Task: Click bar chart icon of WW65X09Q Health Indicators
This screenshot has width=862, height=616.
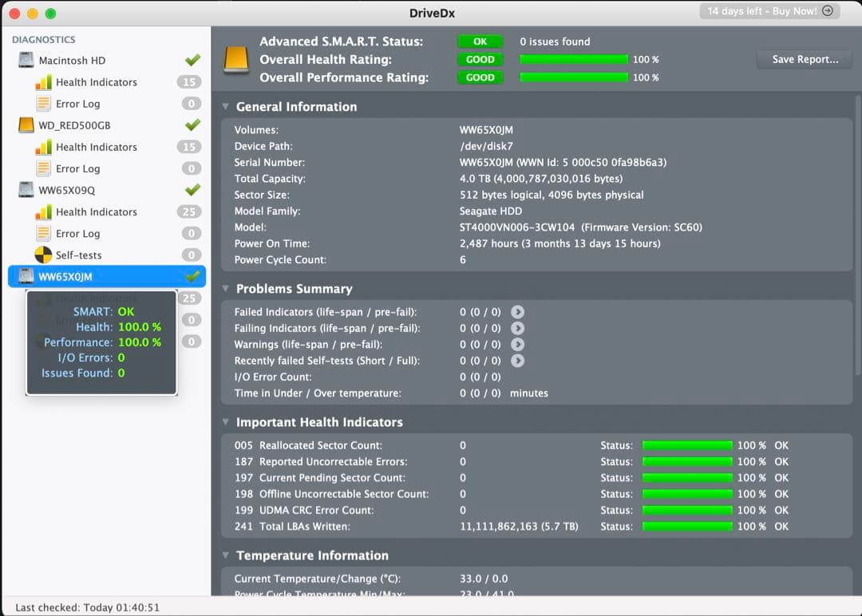Action: 43,211
